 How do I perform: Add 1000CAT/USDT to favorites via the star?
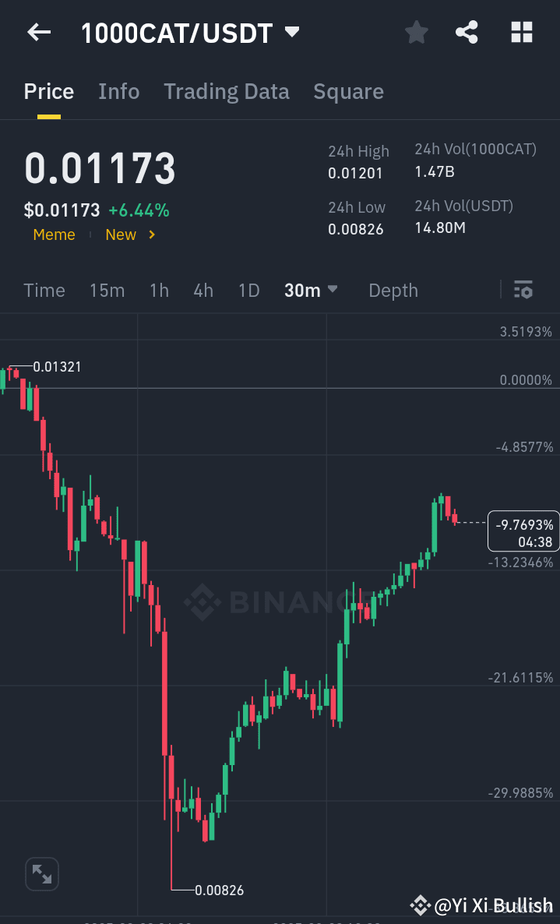(416, 32)
